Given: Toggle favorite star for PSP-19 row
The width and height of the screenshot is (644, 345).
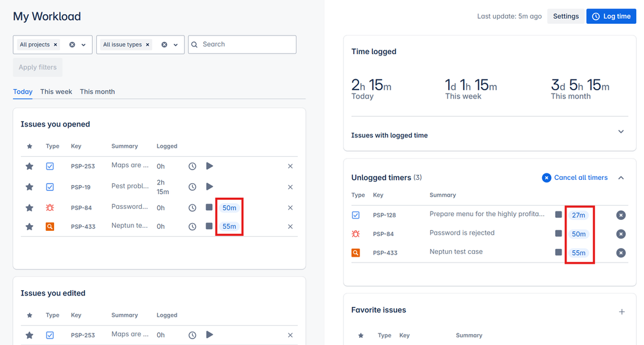Looking at the screenshot, I should pyautogui.click(x=29, y=187).
